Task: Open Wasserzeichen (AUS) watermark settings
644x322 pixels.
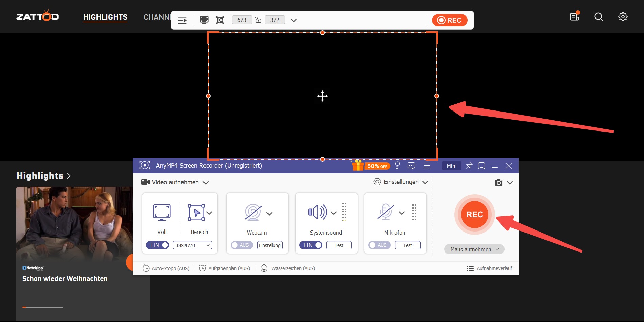Action: point(288,268)
